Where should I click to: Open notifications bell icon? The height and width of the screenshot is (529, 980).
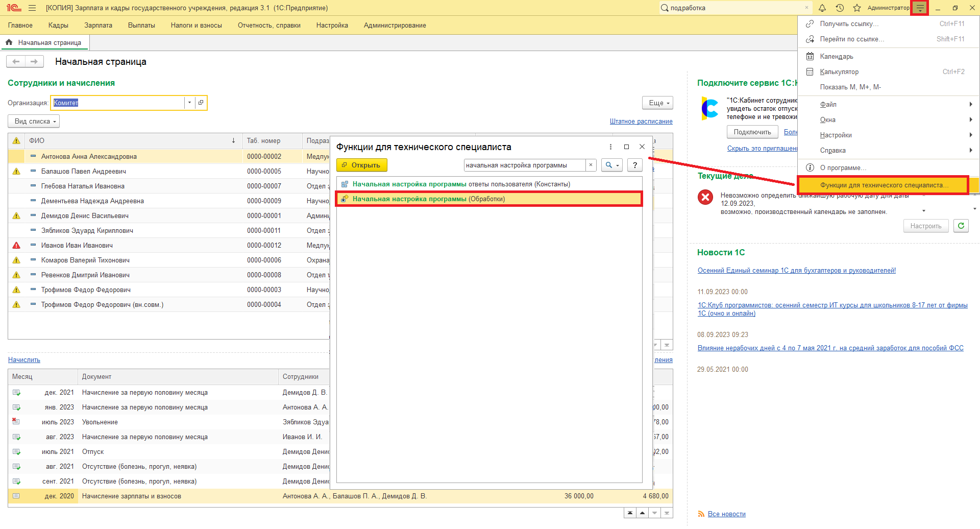822,8
